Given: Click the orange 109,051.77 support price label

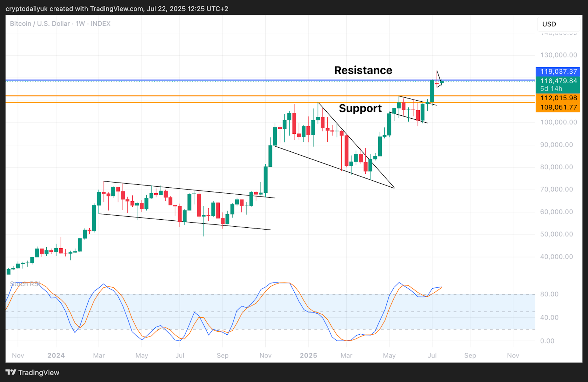Looking at the screenshot, I should (x=558, y=107).
